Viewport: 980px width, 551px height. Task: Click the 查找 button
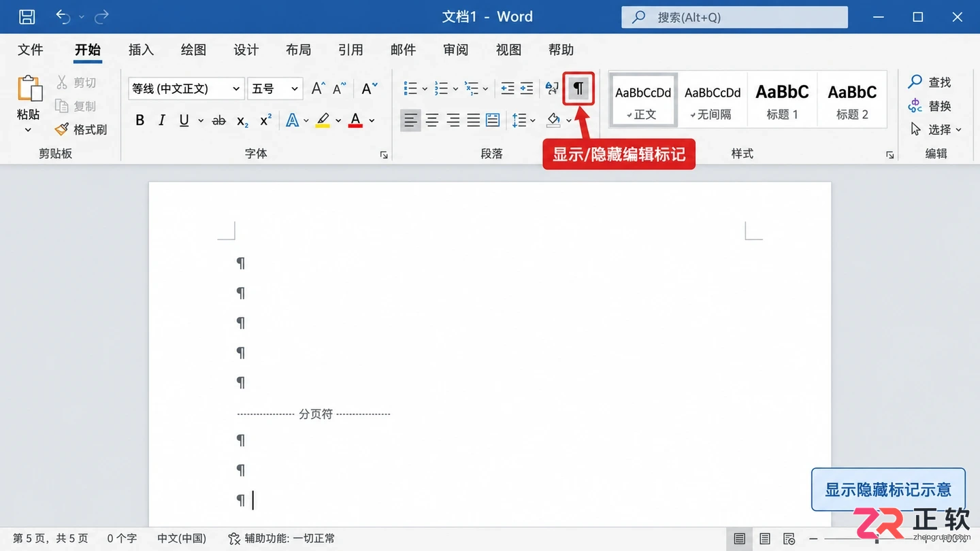[930, 82]
